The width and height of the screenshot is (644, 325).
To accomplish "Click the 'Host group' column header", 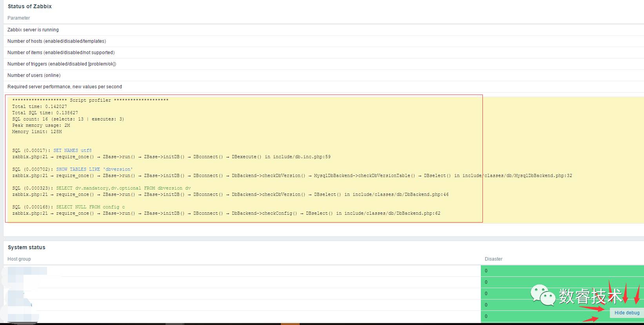I will point(19,259).
